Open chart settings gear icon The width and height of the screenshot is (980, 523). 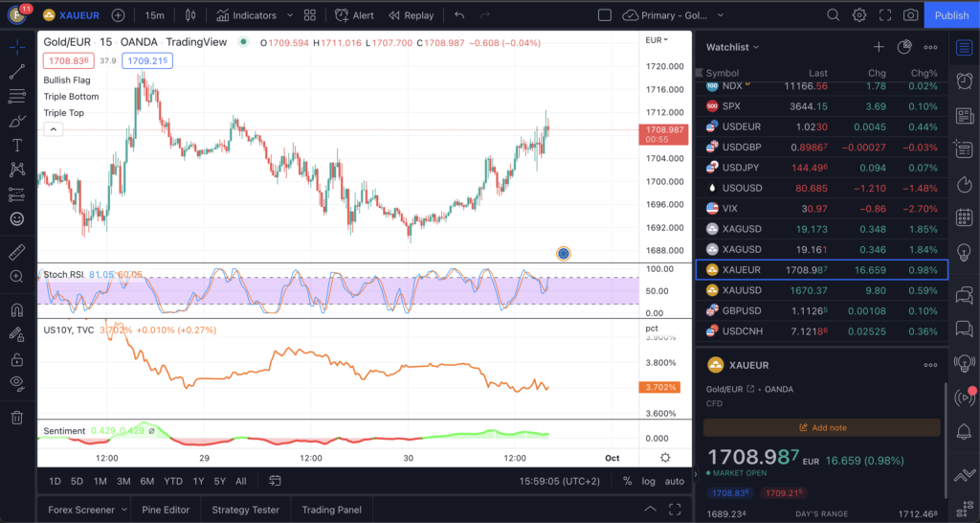pos(859,15)
